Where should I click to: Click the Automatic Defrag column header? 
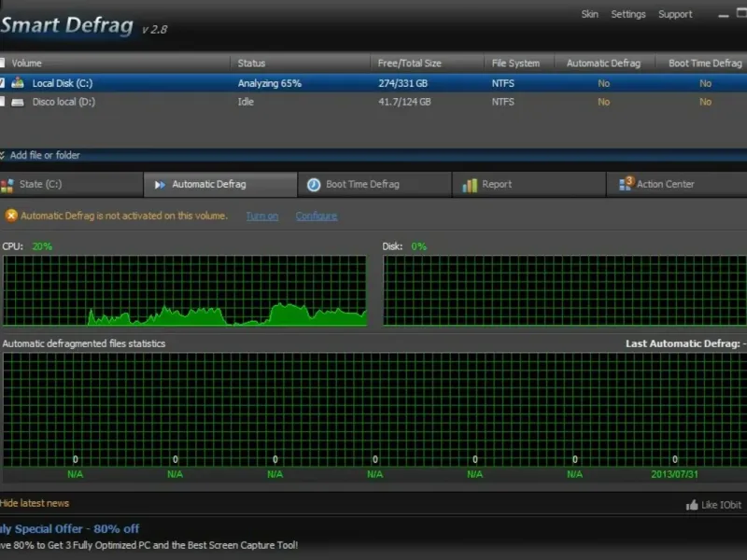pos(603,63)
